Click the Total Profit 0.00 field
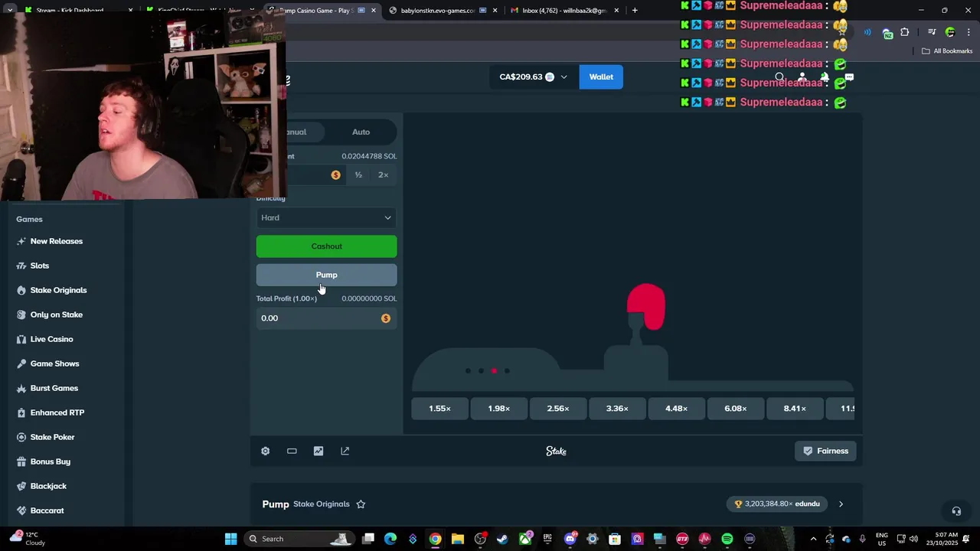980x551 pixels. pyautogui.click(x=327, y=318)
